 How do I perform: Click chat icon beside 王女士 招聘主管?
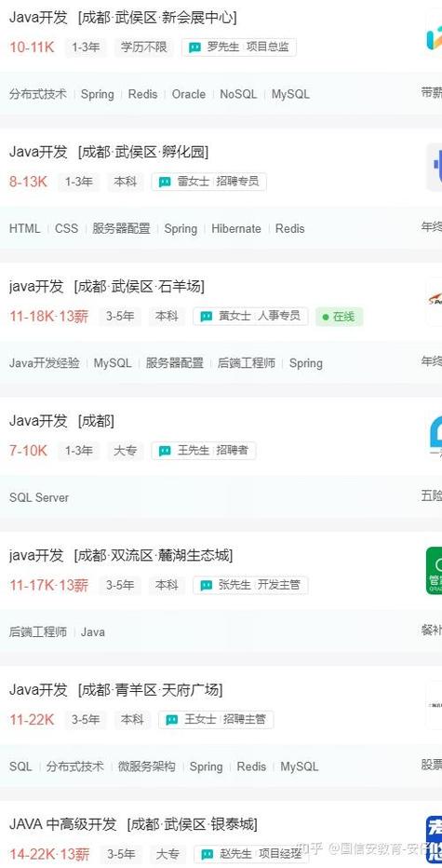[x=171, y=720]
